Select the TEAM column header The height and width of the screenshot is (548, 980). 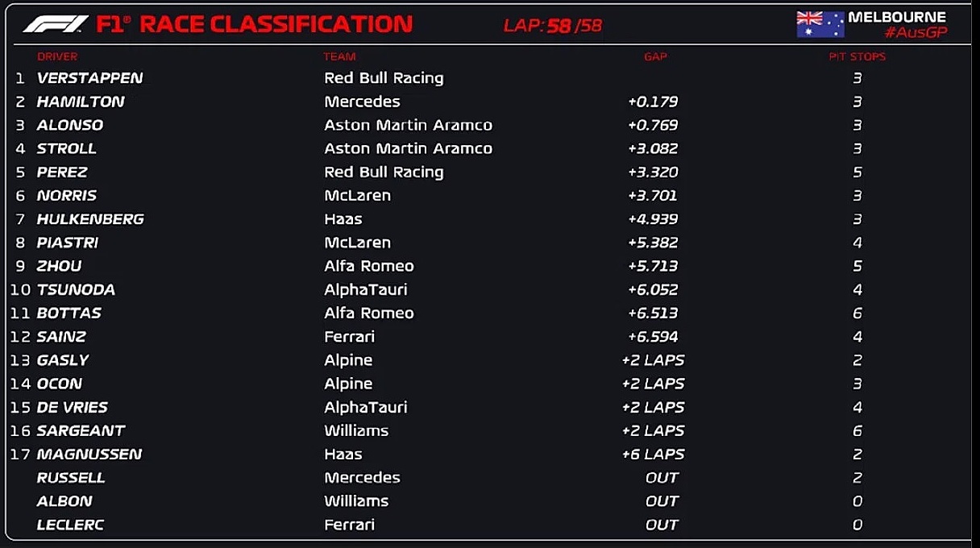click(339, 56)
